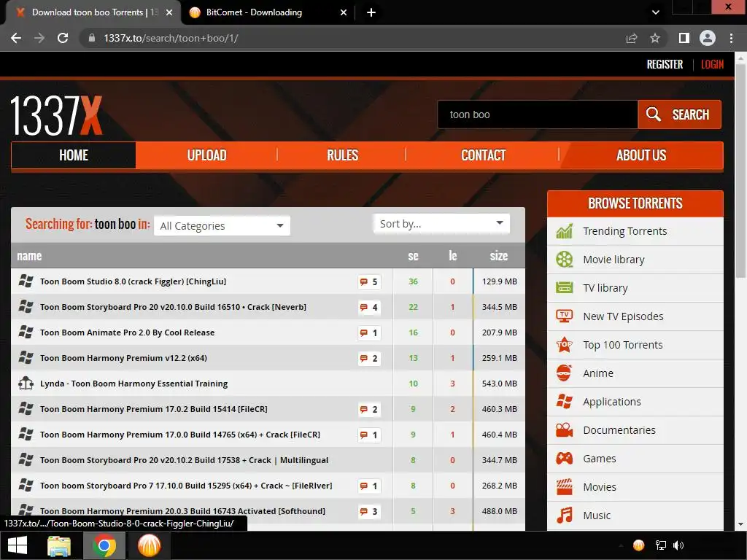This screenshot has height=560, width=747.
Task: Open the Sort by... dropdown
Action: point(441,223)
